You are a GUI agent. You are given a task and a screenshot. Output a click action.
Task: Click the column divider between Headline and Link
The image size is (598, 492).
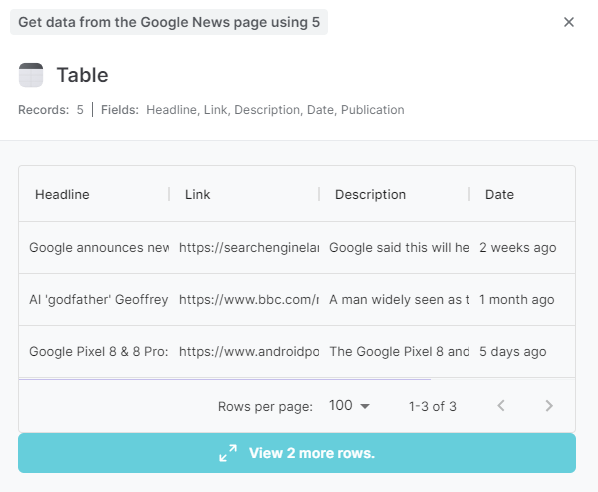[x=169, y=194]
